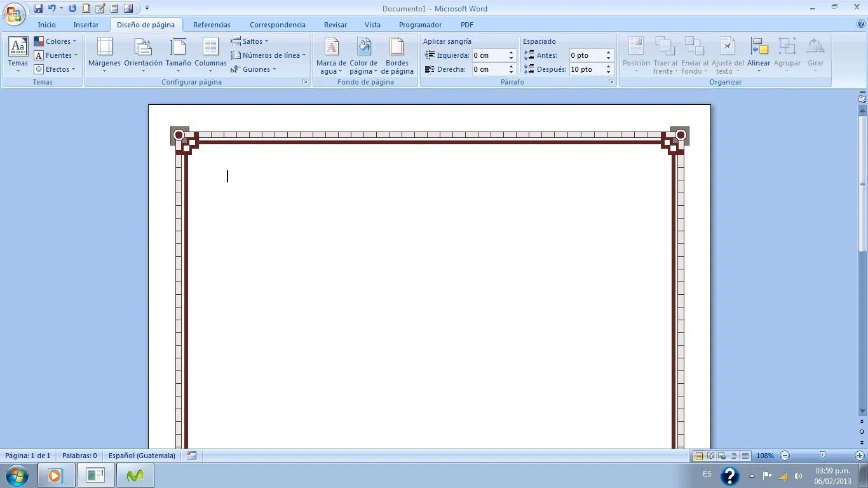
Task: Open the Párrafo dialog launcher
Action: [611, 82]
